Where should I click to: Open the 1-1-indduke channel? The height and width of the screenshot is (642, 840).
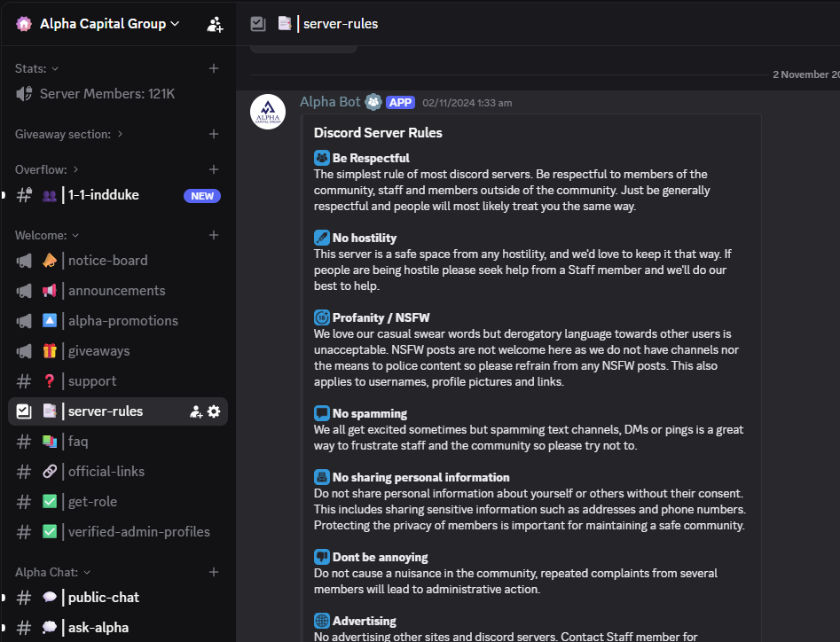pos(118,195)
